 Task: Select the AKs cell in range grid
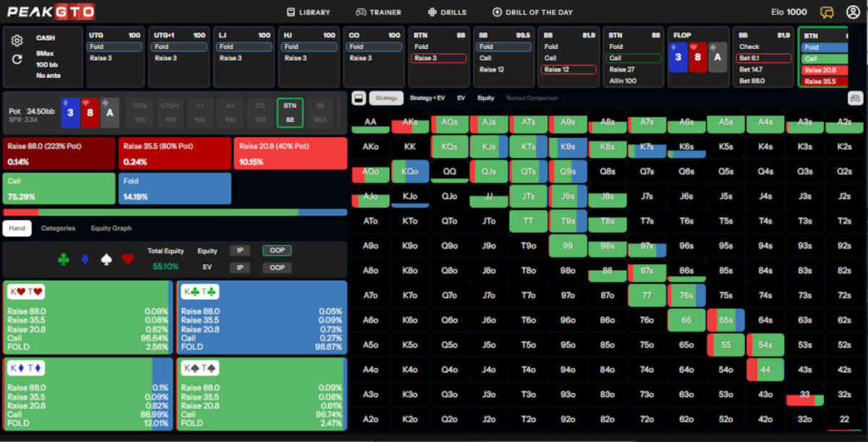coord(411,124)
